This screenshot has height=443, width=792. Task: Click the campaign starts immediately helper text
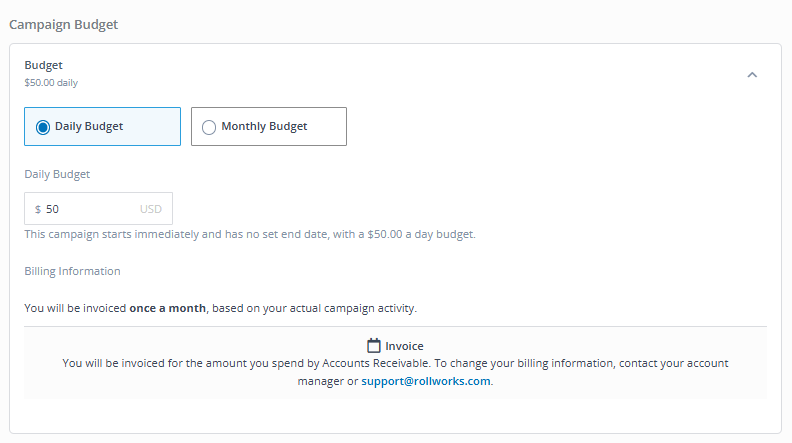coord(250,234)
